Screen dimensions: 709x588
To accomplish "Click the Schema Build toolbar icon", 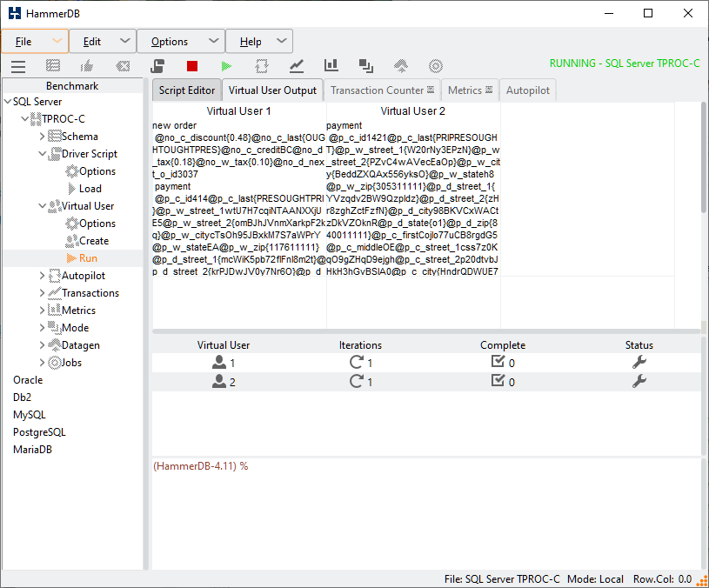I will (x=53, y=66).
